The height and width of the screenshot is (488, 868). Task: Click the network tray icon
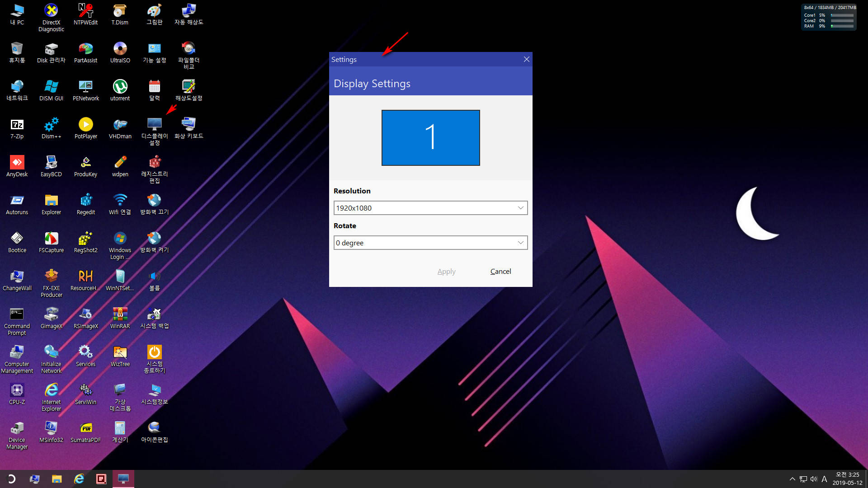(803, 479)
